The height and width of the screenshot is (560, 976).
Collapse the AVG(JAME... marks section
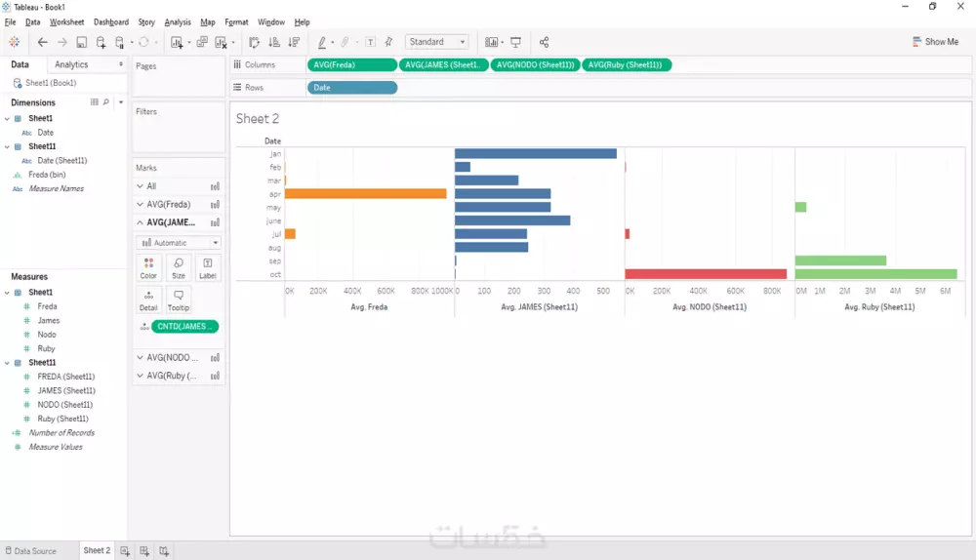140,222
